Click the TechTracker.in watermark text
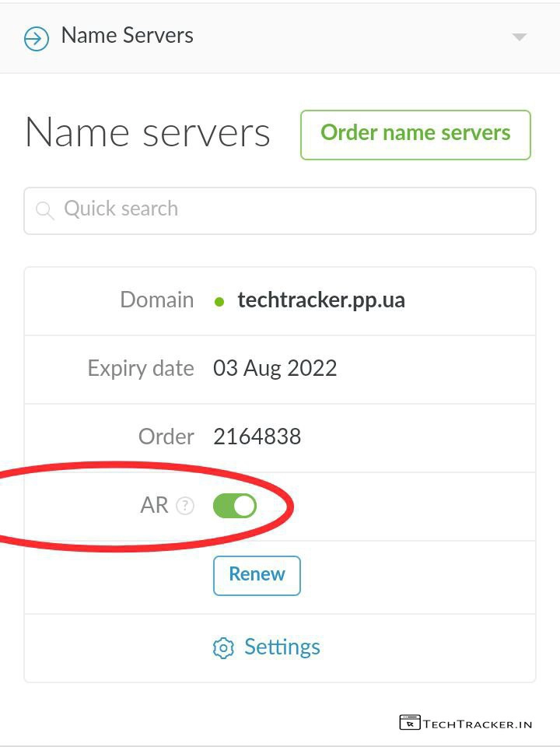Viewport: 560px width, 747px height. click(478, 724)
